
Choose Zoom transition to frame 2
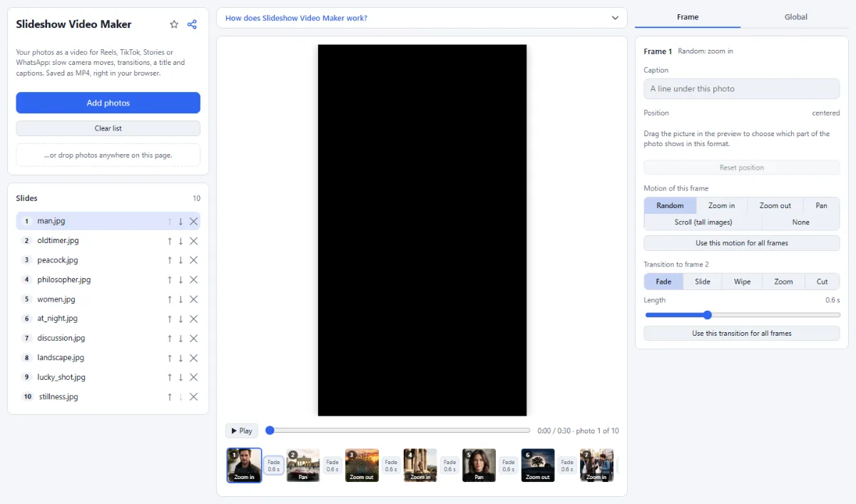pyautogui.click(x=783, y=282)
